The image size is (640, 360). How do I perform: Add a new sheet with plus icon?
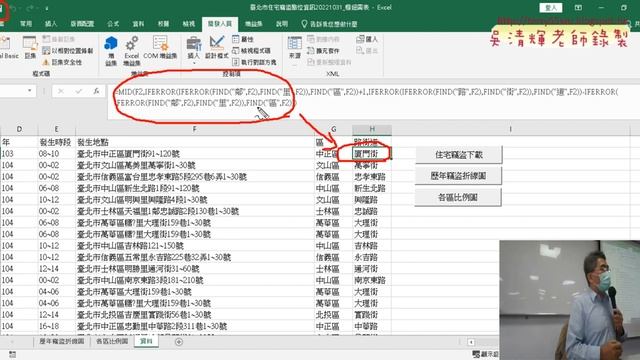pyautogui.click(x=179, y=342)
